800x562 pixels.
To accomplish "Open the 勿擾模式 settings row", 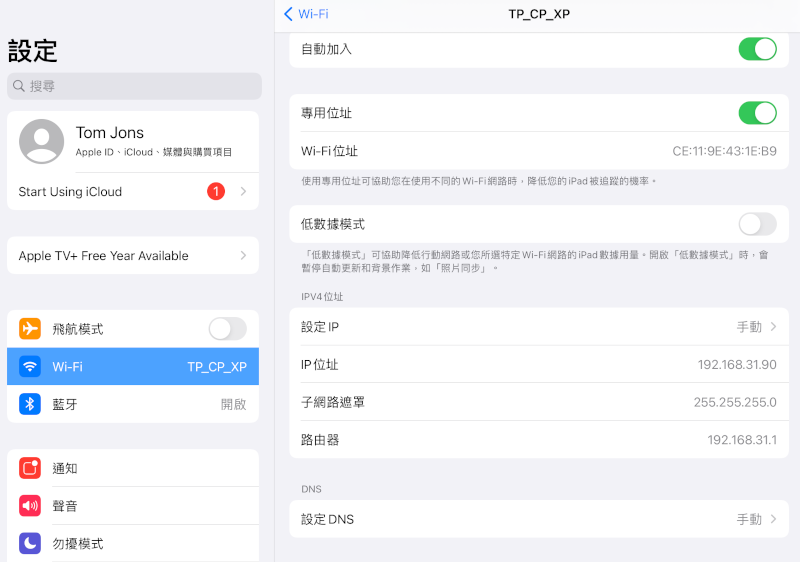I will pyautogui.click(x=133, y=543).
